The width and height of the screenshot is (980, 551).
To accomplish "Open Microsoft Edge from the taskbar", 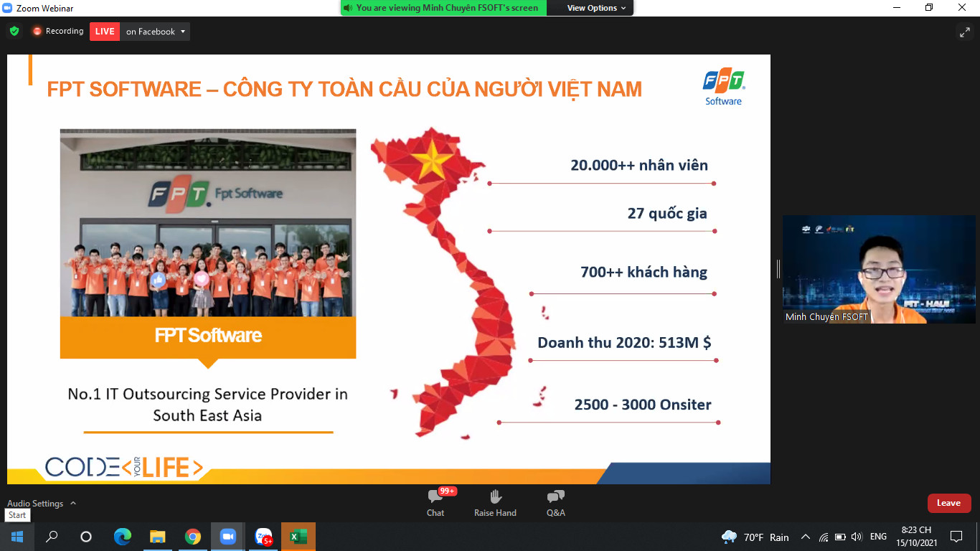I will [123, 537].
